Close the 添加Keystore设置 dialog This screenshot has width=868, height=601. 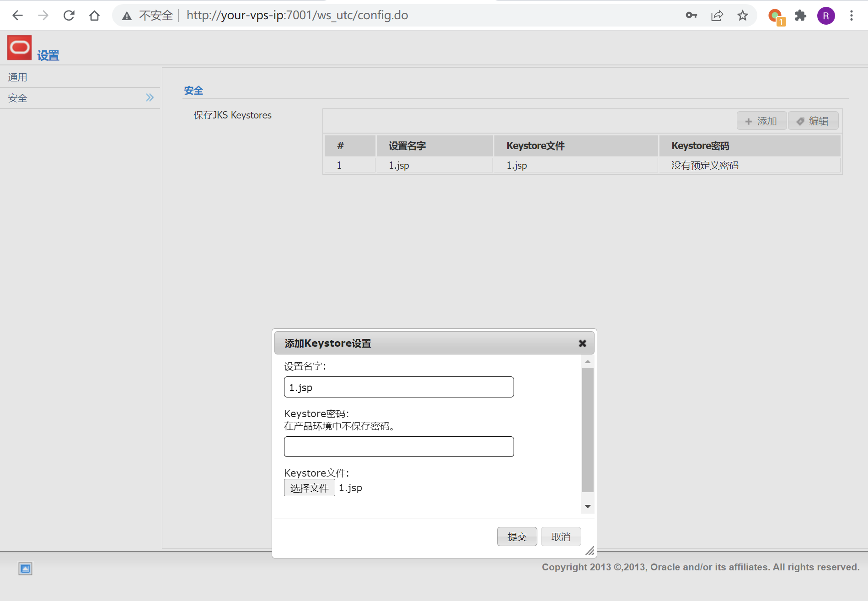(582, 343)
